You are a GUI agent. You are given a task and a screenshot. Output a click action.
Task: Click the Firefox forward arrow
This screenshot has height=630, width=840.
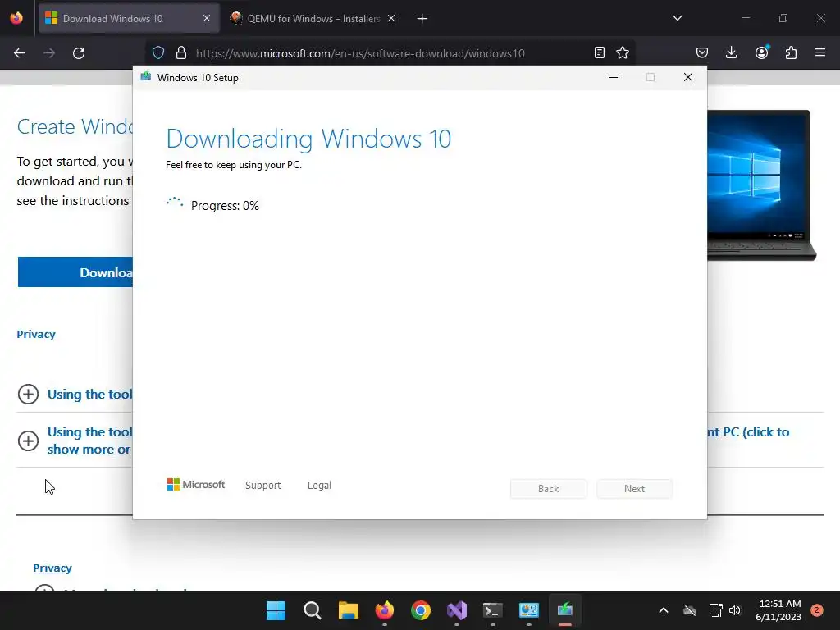click(x=49, y=53)
